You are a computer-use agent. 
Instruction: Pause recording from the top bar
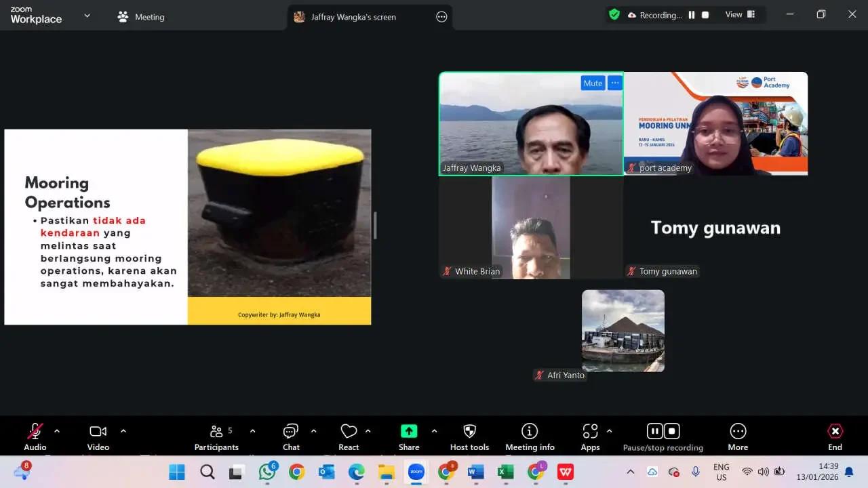pos(692,15)
